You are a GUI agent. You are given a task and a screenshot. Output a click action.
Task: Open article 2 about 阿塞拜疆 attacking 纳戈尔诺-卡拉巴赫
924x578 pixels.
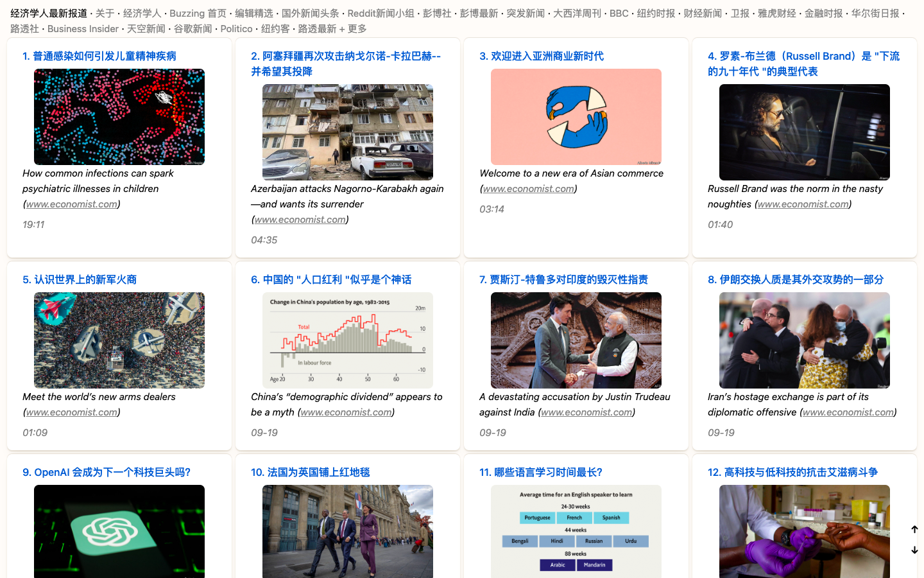(x=346, y=64)
